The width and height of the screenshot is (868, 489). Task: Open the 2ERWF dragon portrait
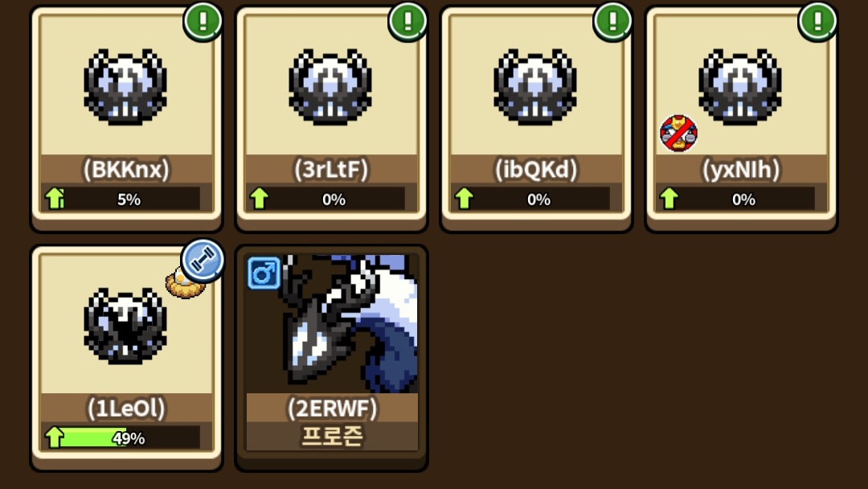(332, 324)
